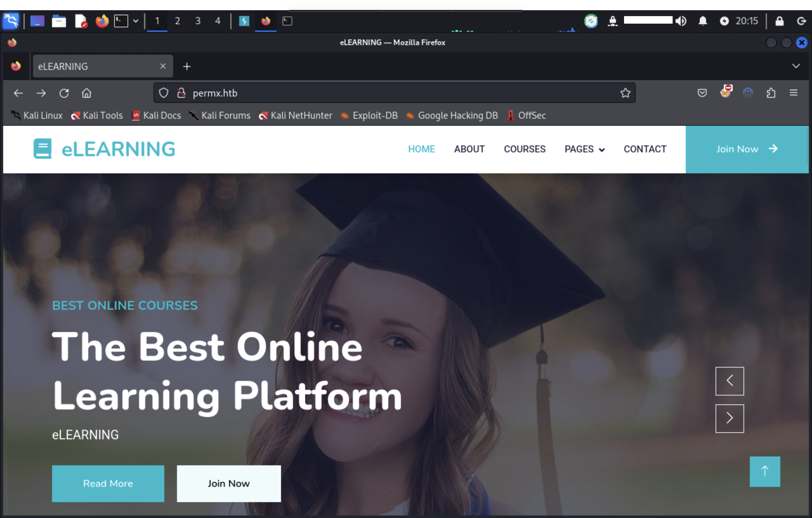Click the browser home icon
Screen dimensions: 812x518
[x=87, y=93]
